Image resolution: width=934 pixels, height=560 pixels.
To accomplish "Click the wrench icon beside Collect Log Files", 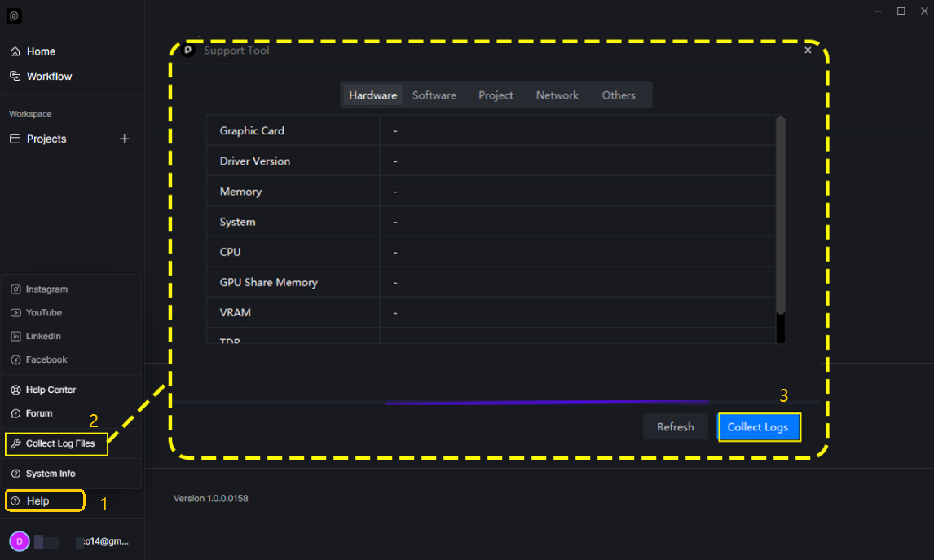I will click(15, 444).
